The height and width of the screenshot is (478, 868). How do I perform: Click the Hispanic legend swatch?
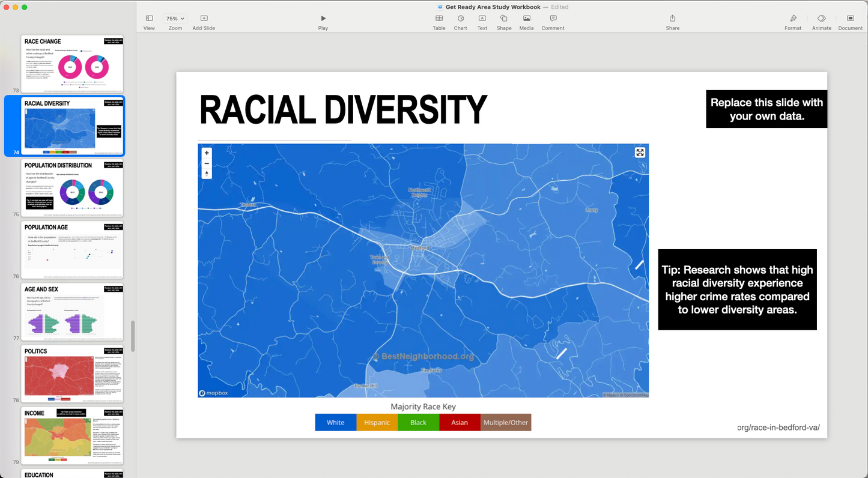pyautogui.click(x=377, y=422)
